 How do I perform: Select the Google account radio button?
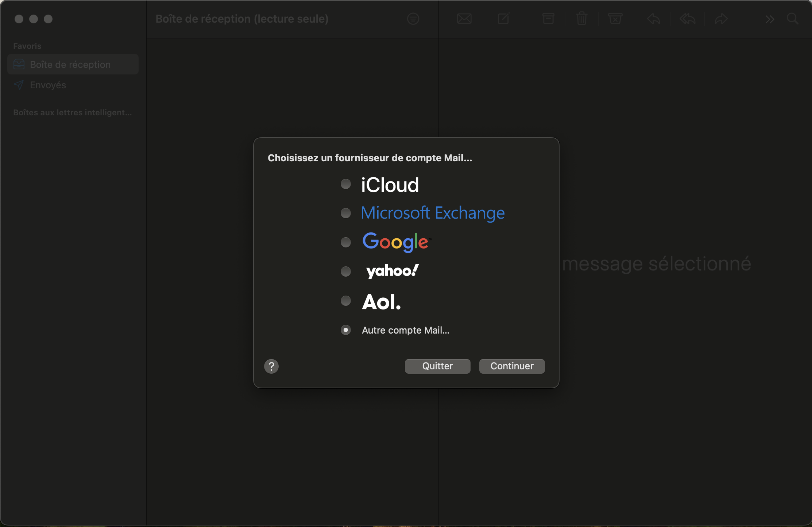point(345,242)
